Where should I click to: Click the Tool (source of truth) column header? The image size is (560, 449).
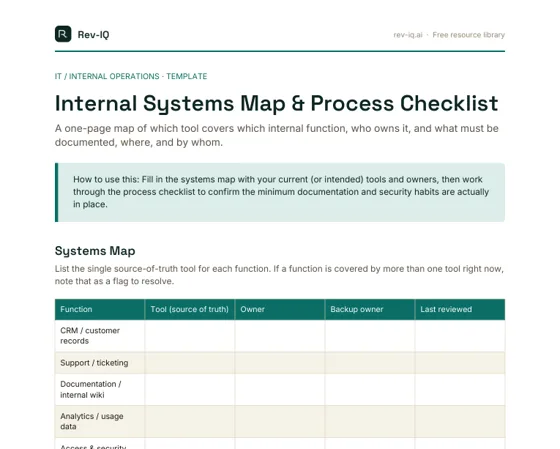190,309
